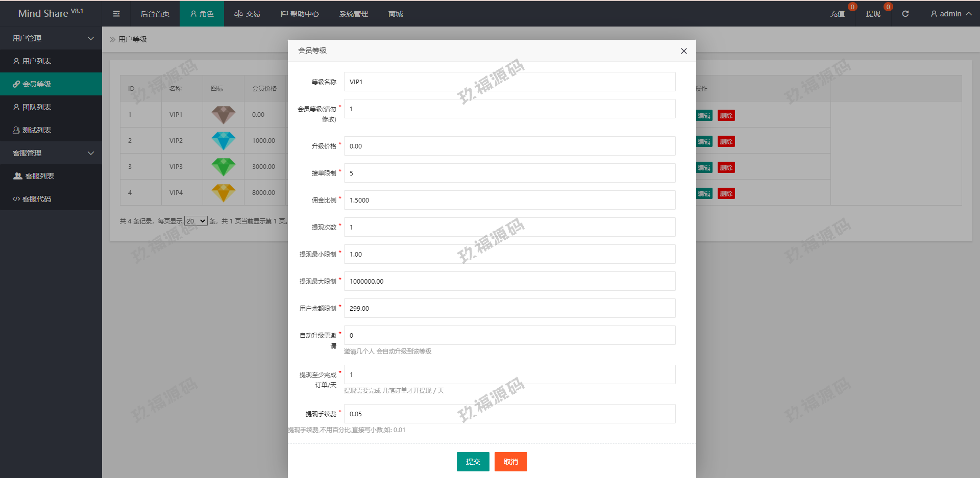
Task: Close the 会员等级 dialog with X
Action: [683, 51]
